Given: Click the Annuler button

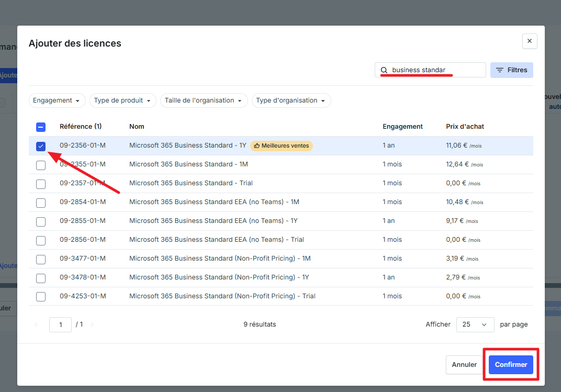Looking at the screenshot, I should tap(464, 365).
